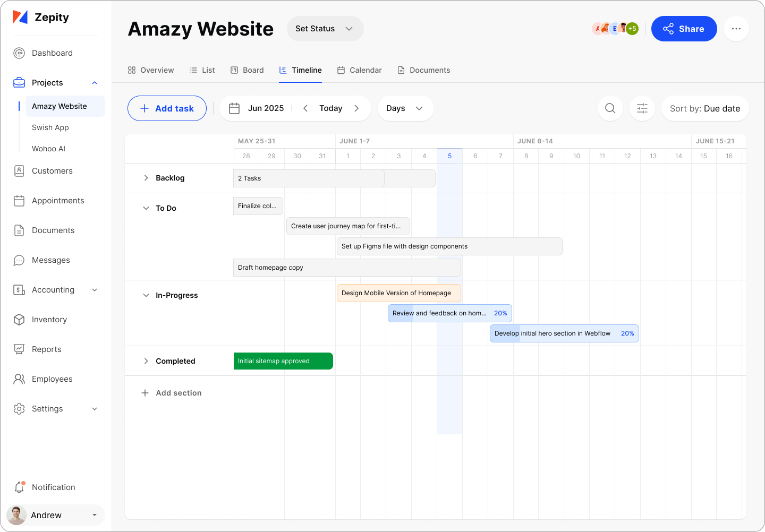
Task: Click the Add task button
Action: 167,108
